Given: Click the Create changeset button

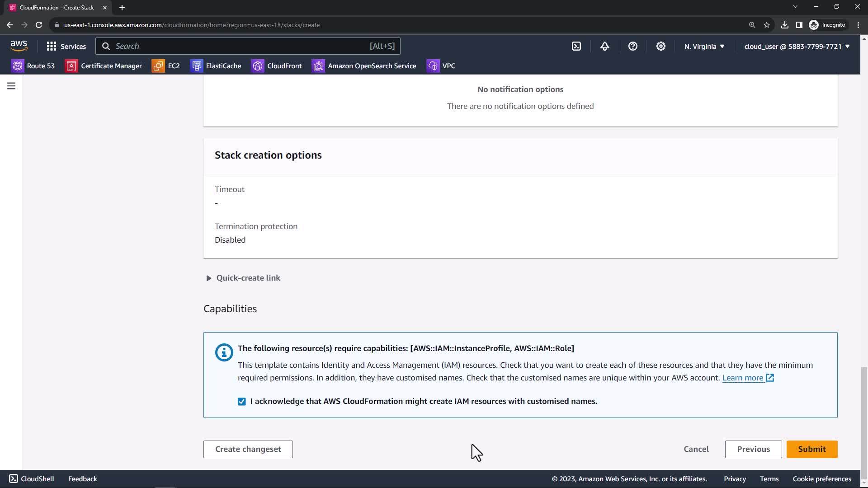Looking at the screenshot, I should tap(248, 449).
